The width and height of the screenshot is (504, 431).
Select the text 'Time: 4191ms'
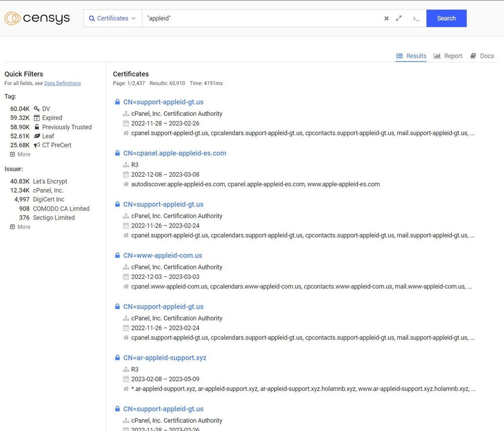pyautogui.click(x=206, y=83)
